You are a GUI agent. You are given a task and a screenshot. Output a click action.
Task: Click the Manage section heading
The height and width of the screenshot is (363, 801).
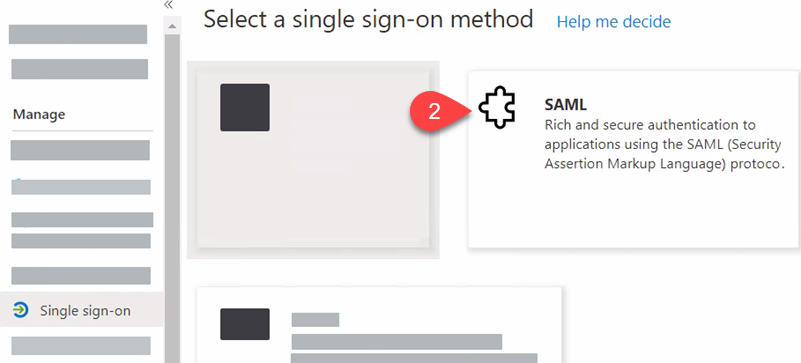click(x=39, y=114)
